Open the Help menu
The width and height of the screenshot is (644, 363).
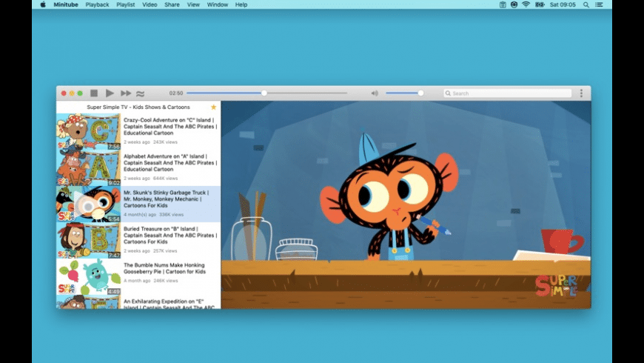[241, 4]
